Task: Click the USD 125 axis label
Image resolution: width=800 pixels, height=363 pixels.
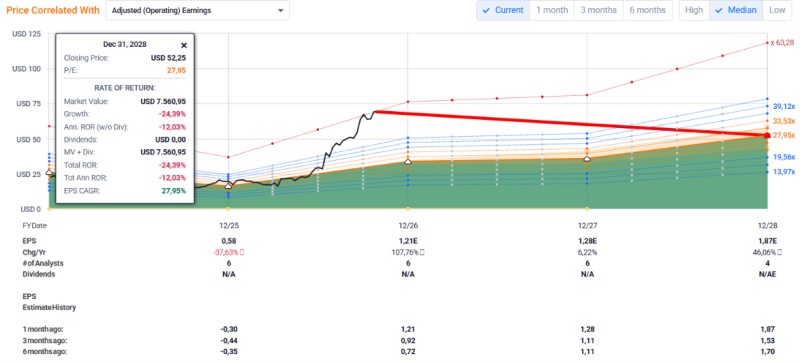Action: click(x=26, y=34)
